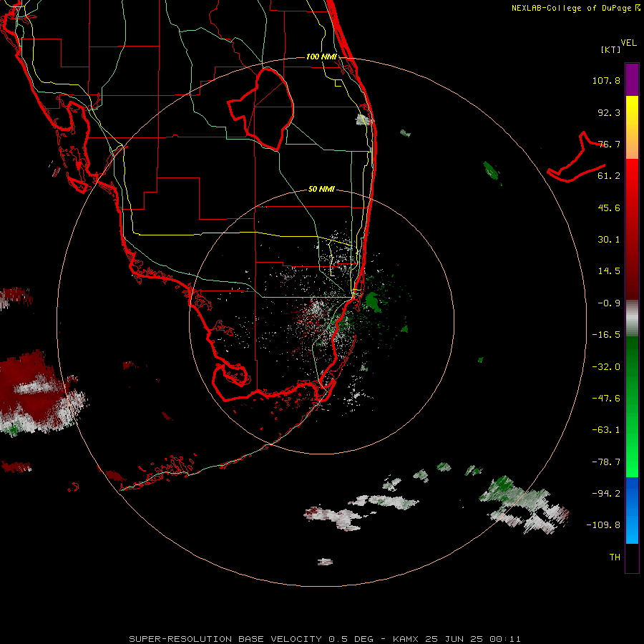This screenshot has height=644, width=644.
Task: Click the VEL legend title
Action: coord(628,43)
